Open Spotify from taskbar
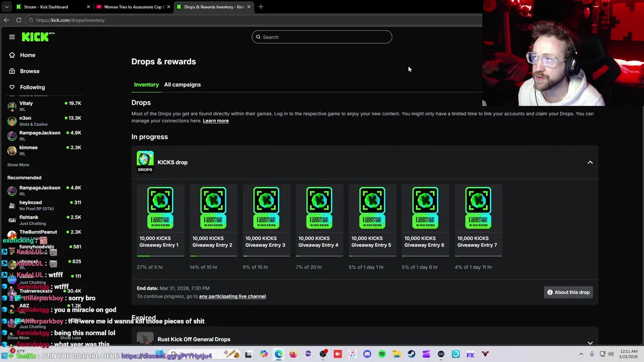This screenshot has width=644, height=362. pos(382,354)
